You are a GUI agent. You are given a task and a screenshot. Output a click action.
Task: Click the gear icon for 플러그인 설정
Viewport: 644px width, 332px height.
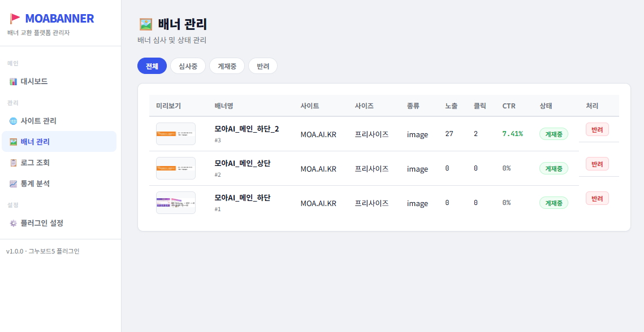coord(14,223)
